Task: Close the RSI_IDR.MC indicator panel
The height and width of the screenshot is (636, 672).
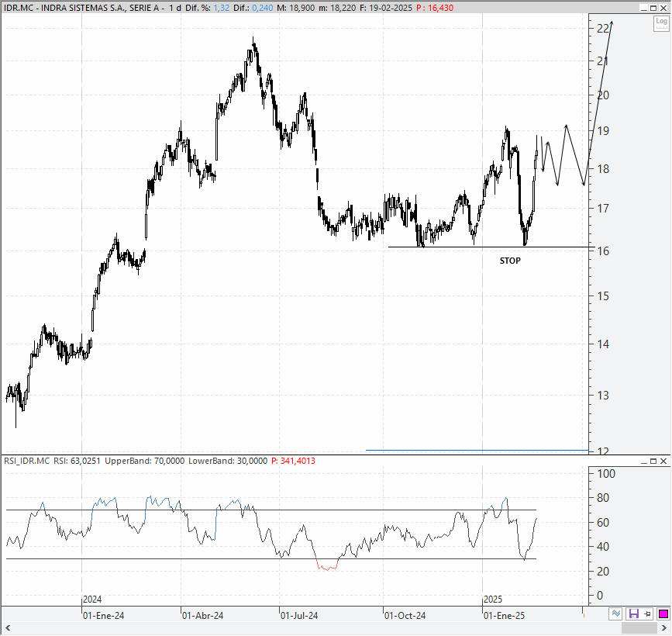Action: pos(663,461)
